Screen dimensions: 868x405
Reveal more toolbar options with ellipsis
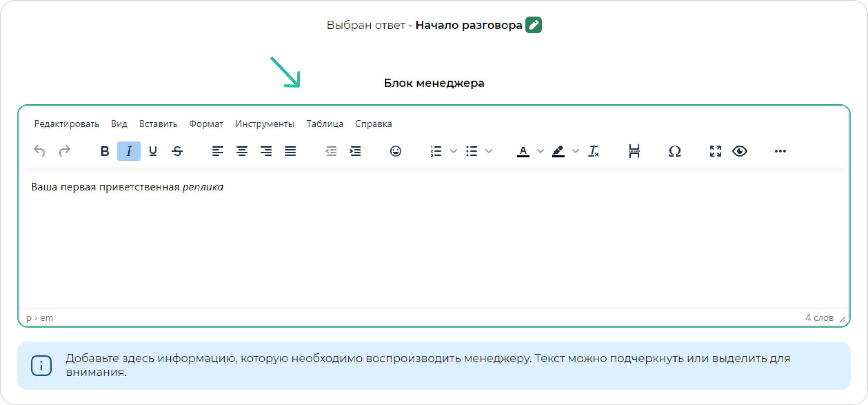[x=780, y=151]
